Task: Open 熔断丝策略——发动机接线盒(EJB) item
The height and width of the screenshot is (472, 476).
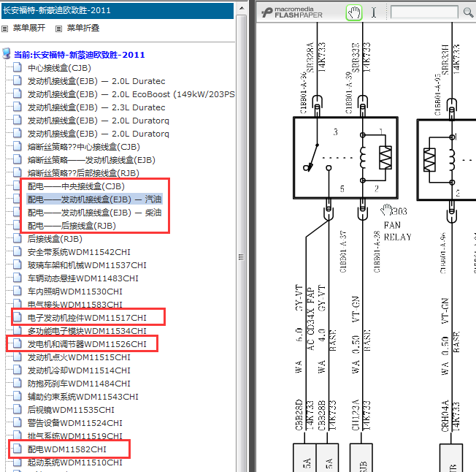Action: [x=91, y=160]
